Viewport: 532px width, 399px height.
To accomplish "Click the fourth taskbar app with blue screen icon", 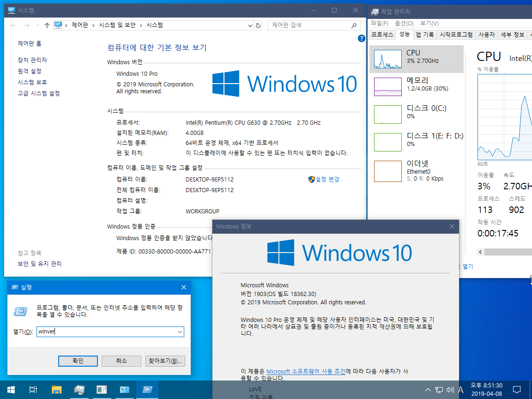I will (125, 389).
